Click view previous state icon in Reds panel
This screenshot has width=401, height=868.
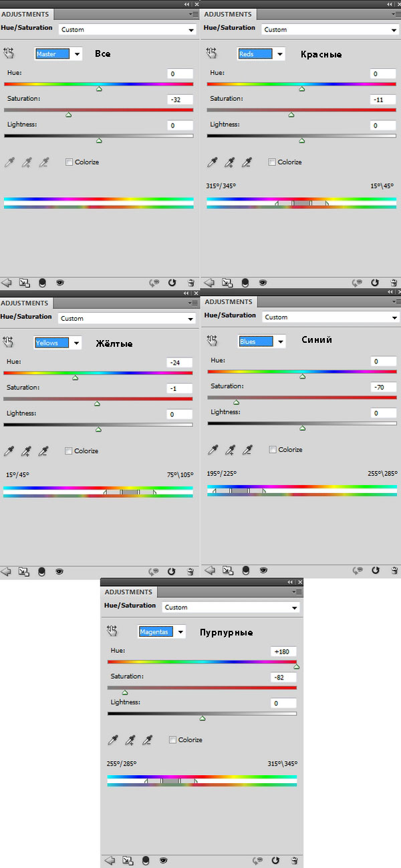[358, 283]
